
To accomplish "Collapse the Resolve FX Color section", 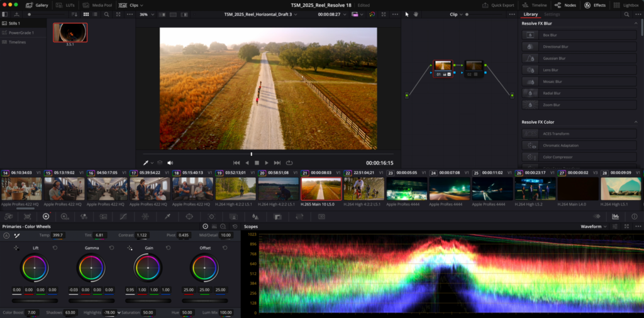I will pos(636,122).
